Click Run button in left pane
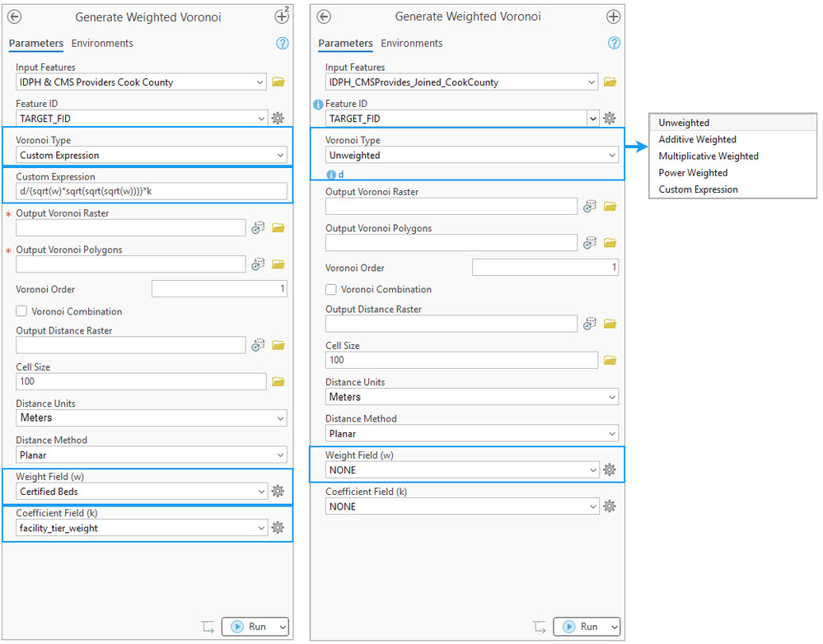Screen dimensions: 823x644 coord(250,627)
